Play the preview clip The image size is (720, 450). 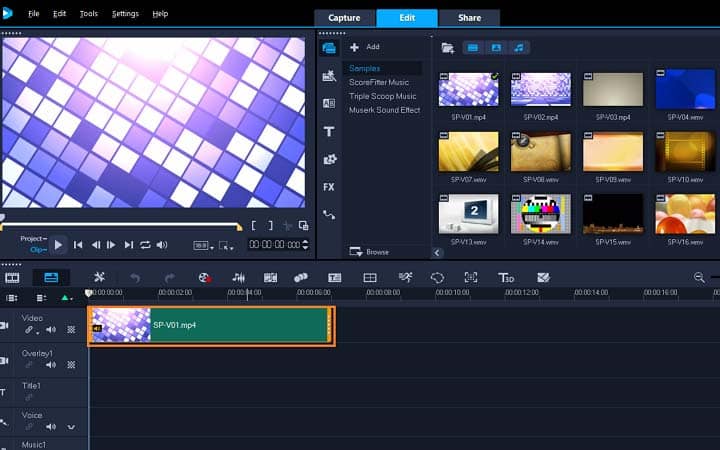click(x=58, y=245)
